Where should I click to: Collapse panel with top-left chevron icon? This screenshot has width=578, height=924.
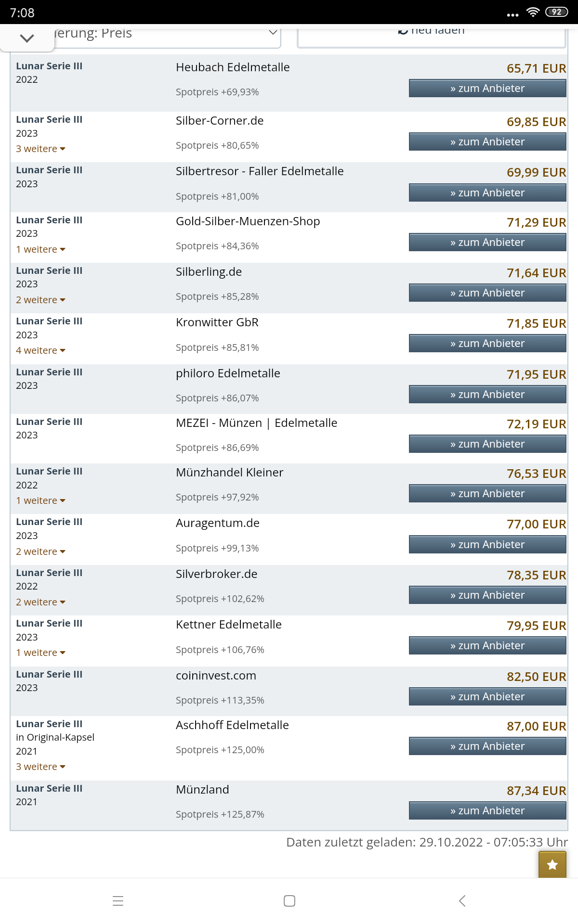pyautogui.click(x=27, y=38)
